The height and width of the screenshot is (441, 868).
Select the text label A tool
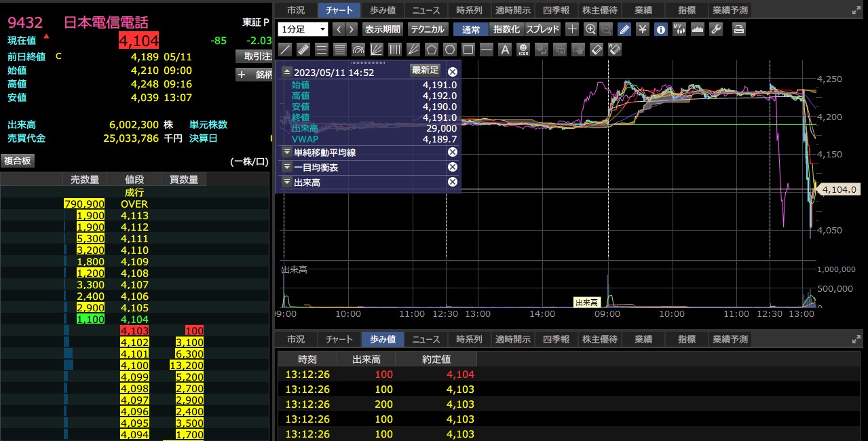click(505, 50)
